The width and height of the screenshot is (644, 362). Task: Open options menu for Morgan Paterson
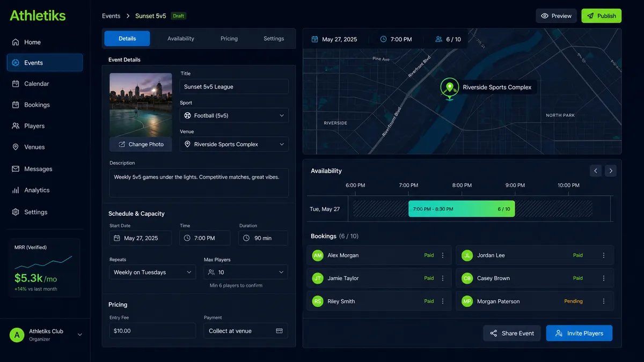click(x=604, y=301)
